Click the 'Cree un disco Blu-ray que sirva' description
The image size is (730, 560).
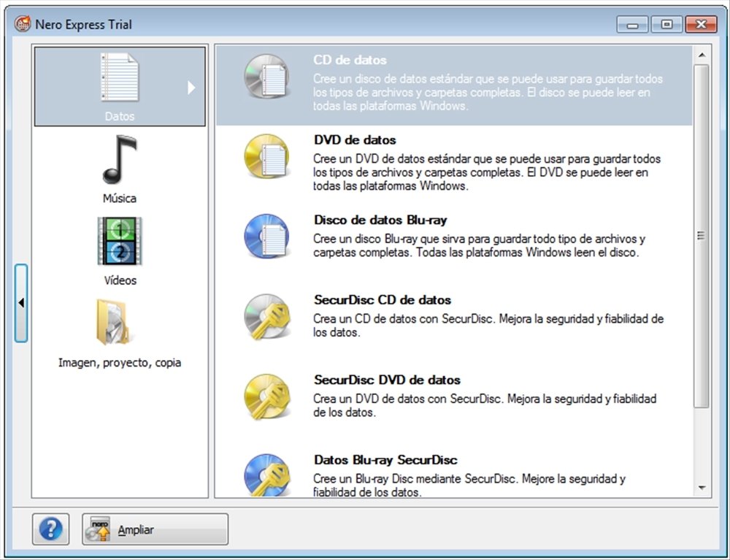point(479,246)
